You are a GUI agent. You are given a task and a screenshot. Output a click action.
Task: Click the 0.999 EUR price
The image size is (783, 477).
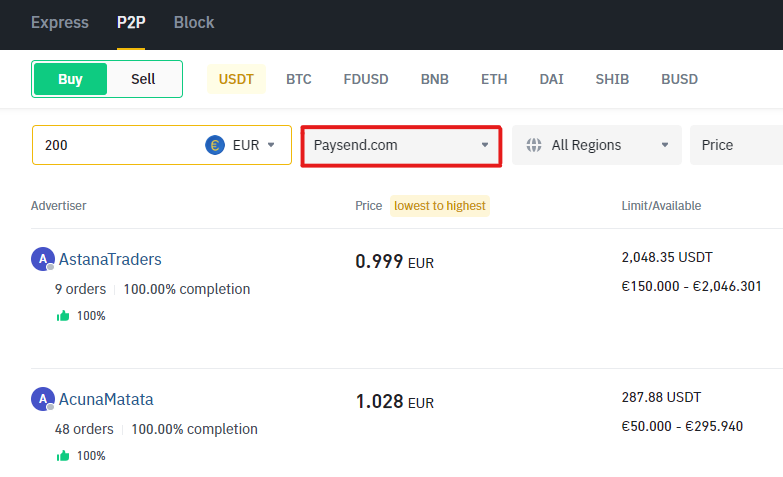[x=394, y=261]
